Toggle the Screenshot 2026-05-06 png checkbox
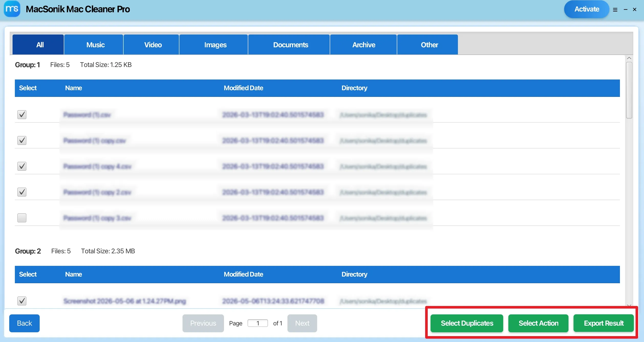Image resolution: width=644 pixels, height=342 pixels. pos(22,301)
